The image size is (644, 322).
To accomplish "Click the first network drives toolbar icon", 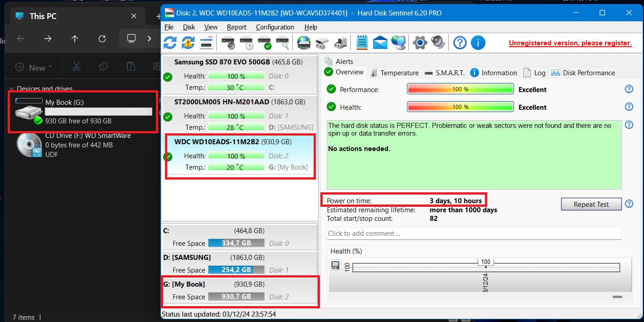I will coord(322,43).
